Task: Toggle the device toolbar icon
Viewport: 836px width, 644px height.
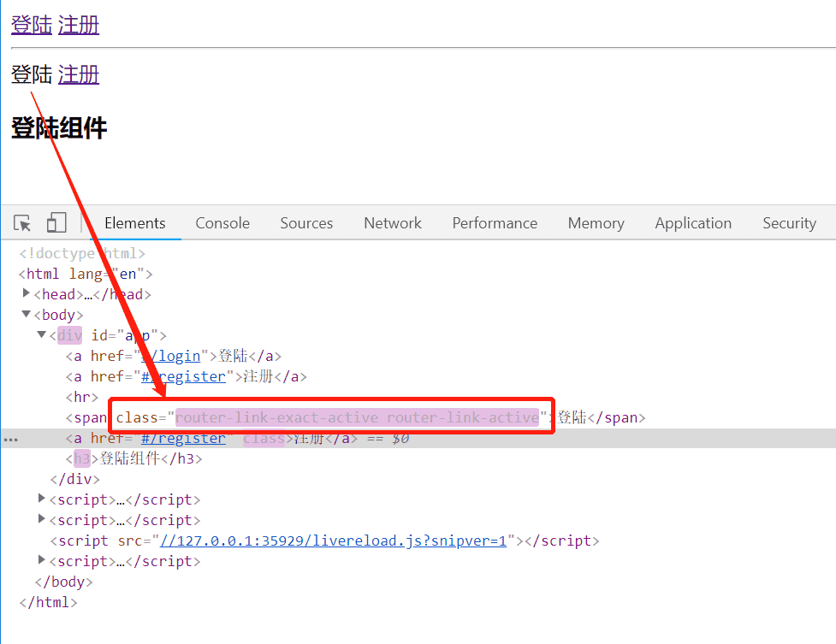Action: pyautogui.click(x=56, y=223)
